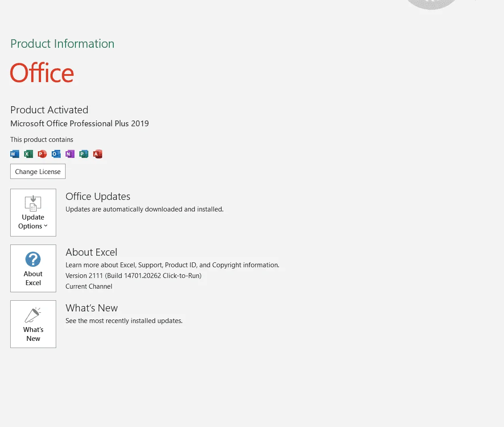Open the About Excel button

click(x=33, y=269)
